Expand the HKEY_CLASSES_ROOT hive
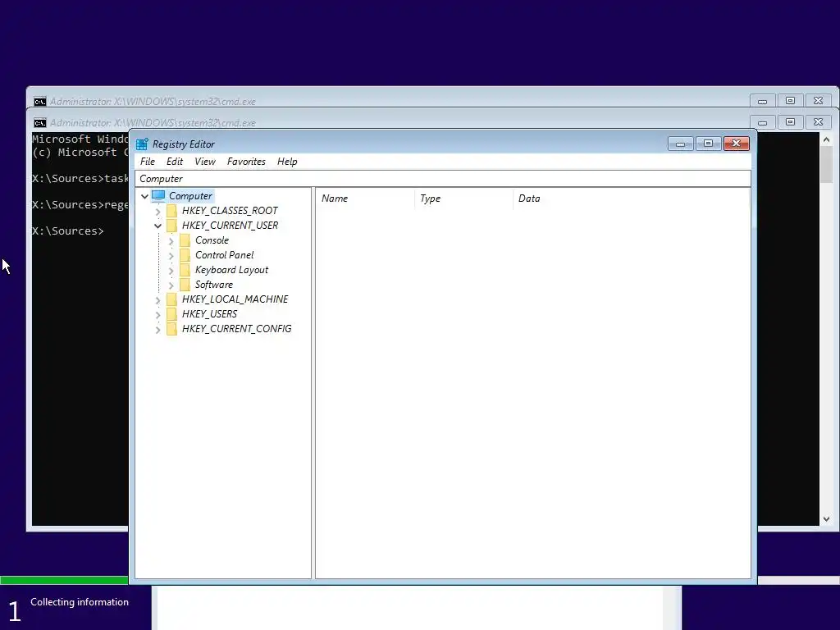The width and height of the screenshot is (840, 630). (x=158, y=212)
